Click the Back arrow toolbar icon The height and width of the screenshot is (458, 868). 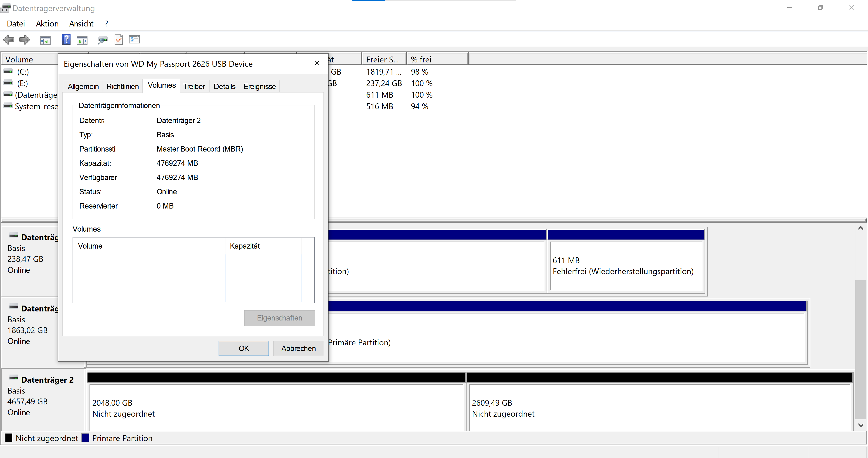coord(9,40)
